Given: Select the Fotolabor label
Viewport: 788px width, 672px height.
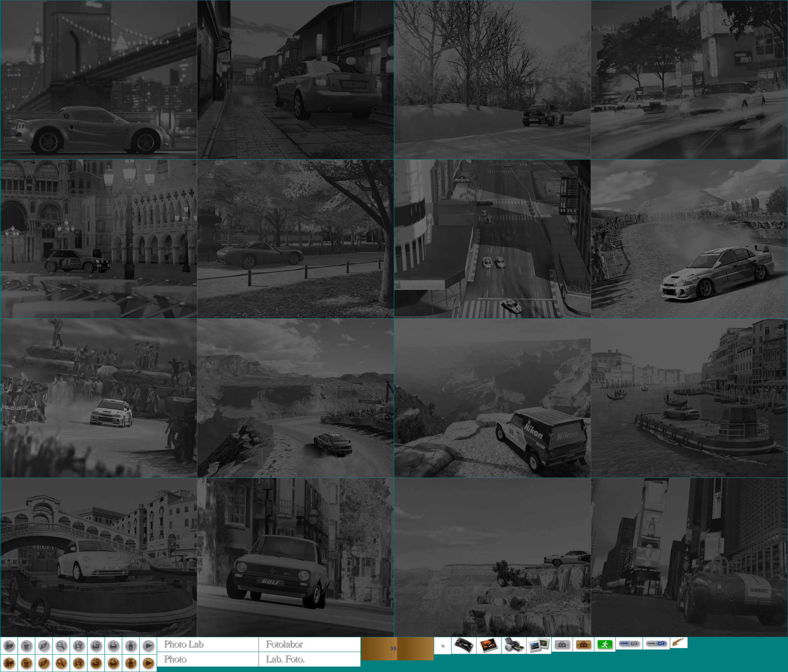Looking at the screenshot, I should pyautogui.click(x=284, y=644).
